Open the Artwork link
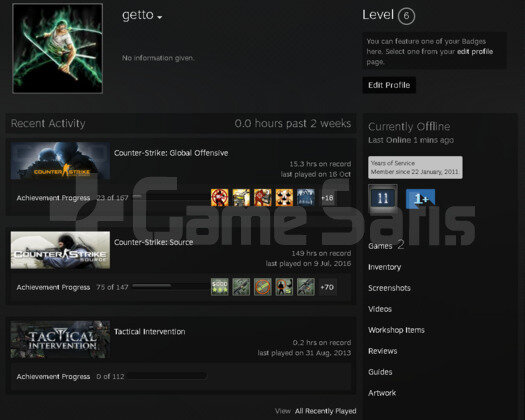The width and height of the screenshot is (525, 420). point(382,393)
